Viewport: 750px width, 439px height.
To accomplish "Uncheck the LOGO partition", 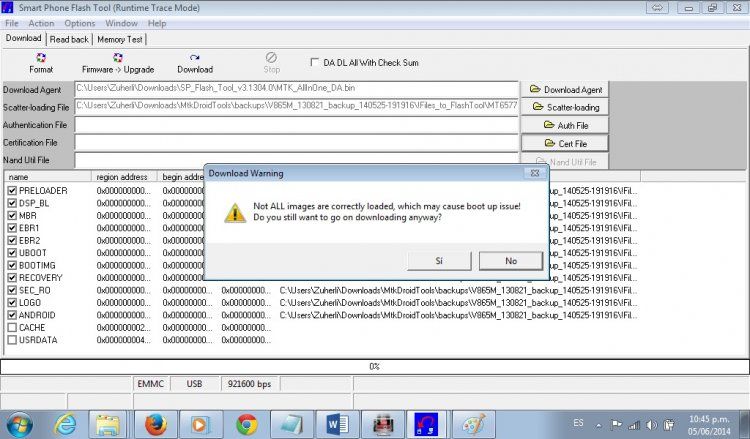I will point(12,302).
